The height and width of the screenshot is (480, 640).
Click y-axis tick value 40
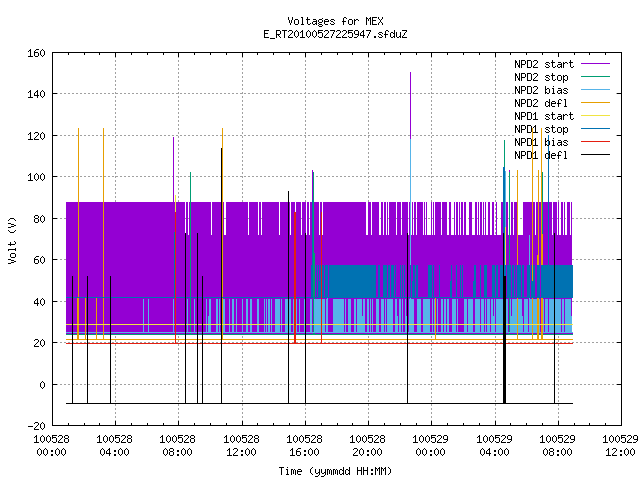tap(40, 302)
